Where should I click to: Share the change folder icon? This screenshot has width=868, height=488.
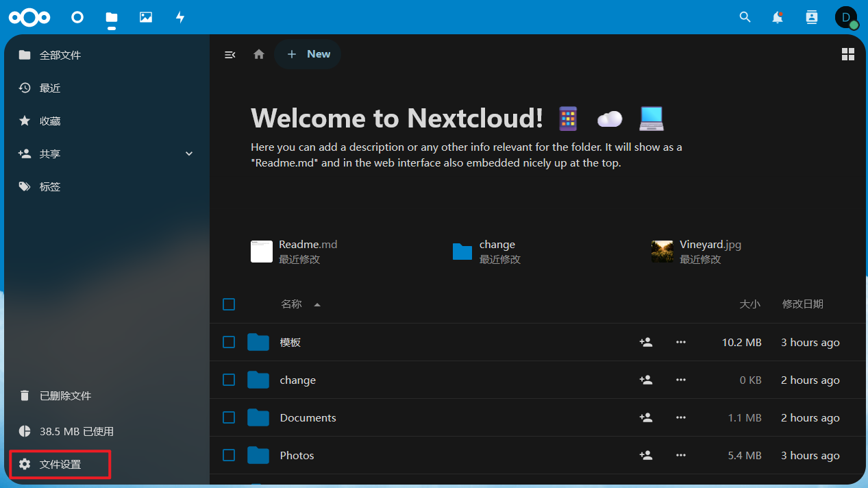tap(645, 380)
